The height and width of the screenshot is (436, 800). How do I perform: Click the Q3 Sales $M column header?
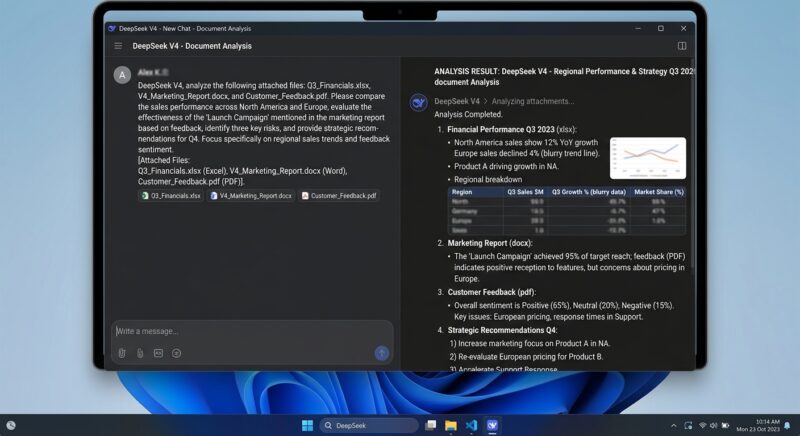[x=525, y=192]
